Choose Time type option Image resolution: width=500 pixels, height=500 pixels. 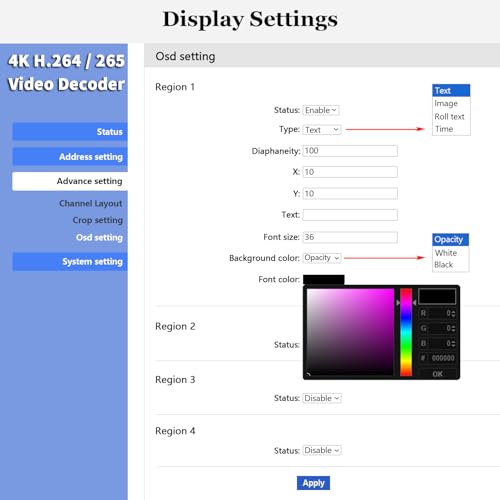coord(451,129)
